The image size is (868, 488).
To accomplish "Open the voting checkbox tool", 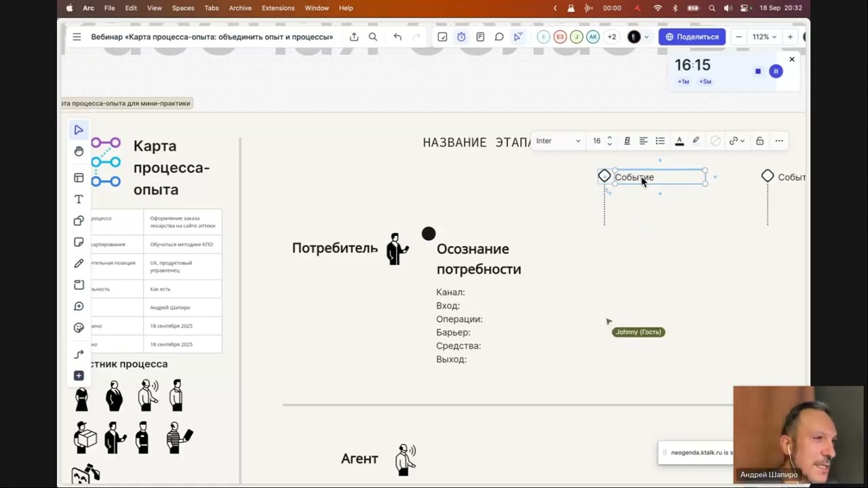I will coord(442,37).
